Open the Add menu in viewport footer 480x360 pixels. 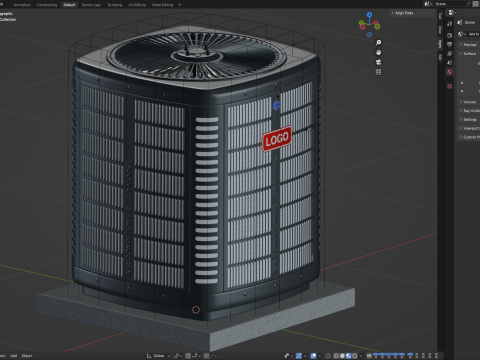[x=14, y=356]
